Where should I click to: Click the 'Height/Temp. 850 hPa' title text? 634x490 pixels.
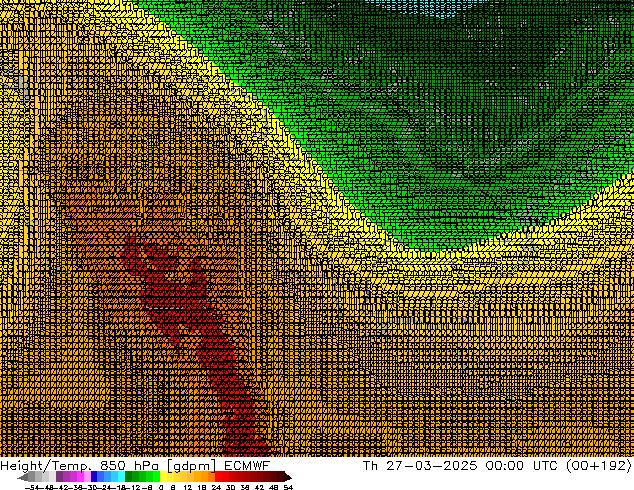[80, 466]
